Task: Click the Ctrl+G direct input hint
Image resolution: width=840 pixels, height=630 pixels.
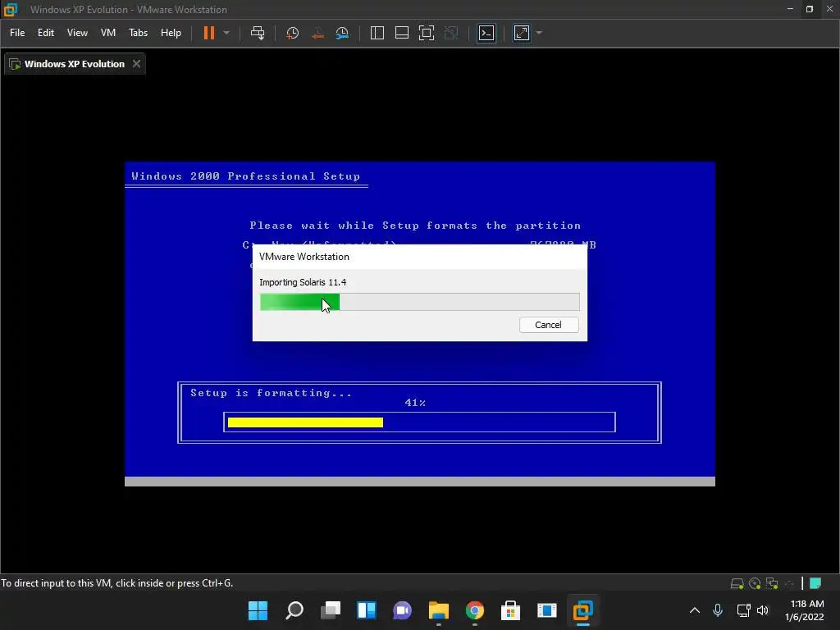Action: click(x=116, y=583)
